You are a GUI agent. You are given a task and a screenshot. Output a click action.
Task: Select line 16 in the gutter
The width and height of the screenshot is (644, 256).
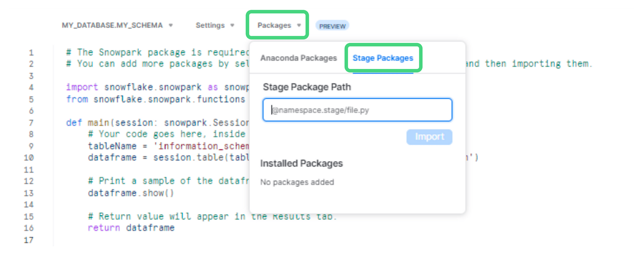click(x=29, y=228)
